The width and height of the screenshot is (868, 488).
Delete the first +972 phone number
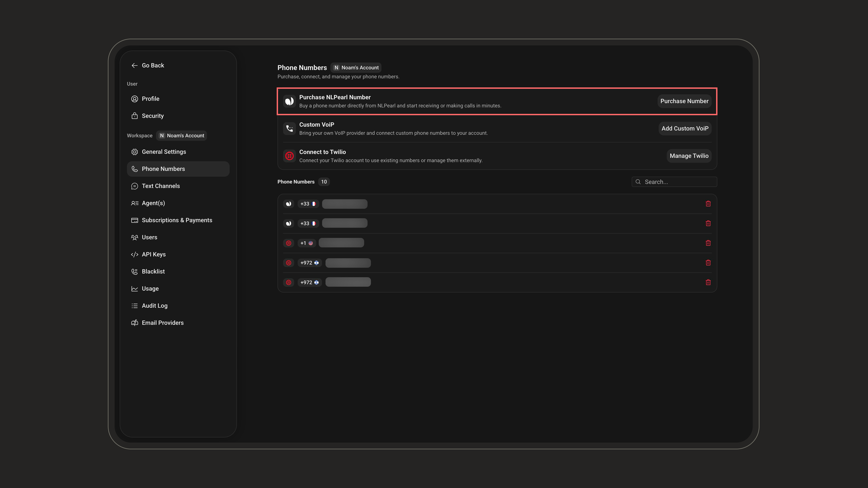click(x=708, y=263)
